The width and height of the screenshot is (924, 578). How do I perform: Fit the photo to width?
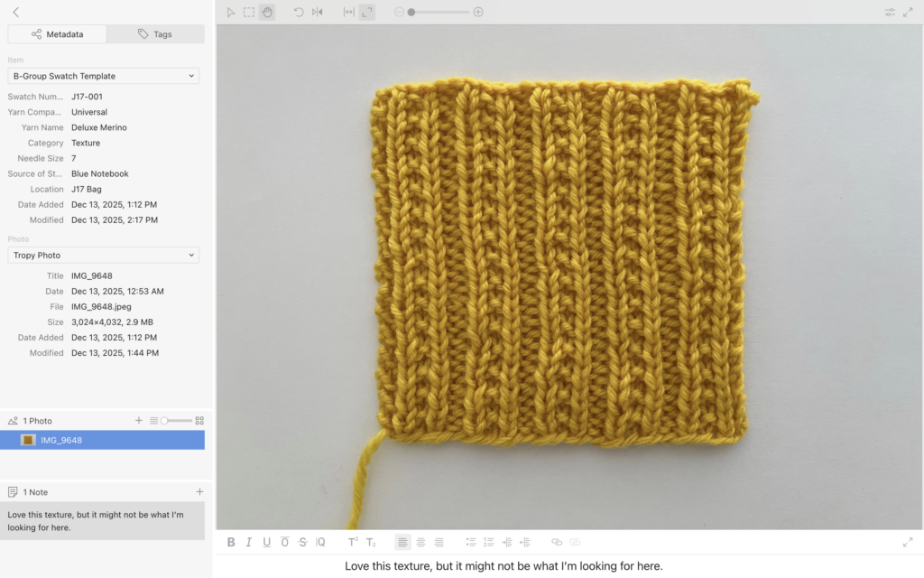click(x=349, y=13)
